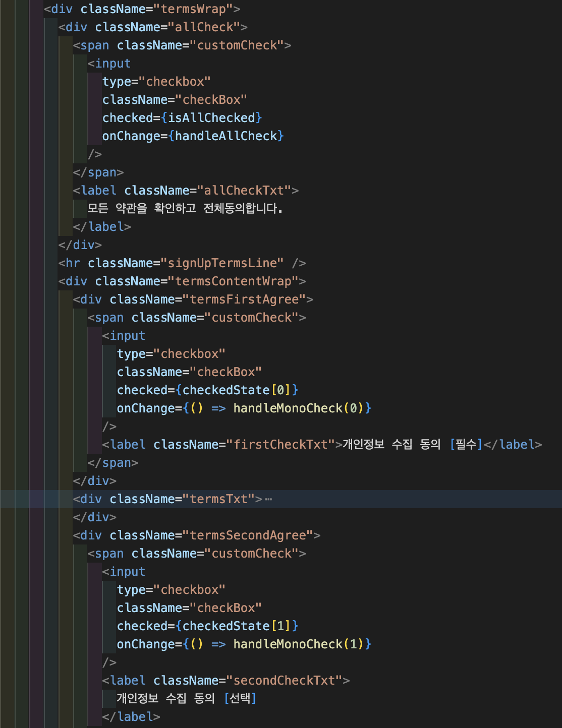Click "customCheck" inside termsFirstAgree div
Image resolution: width=562 pixels, height=728 pixels.
[x=251, y=318]
